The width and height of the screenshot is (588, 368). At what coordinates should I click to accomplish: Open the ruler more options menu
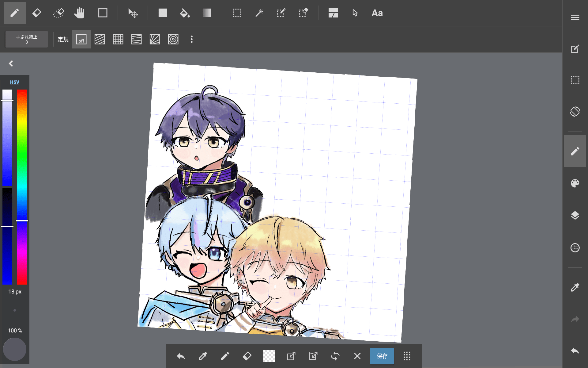(191, 39)
